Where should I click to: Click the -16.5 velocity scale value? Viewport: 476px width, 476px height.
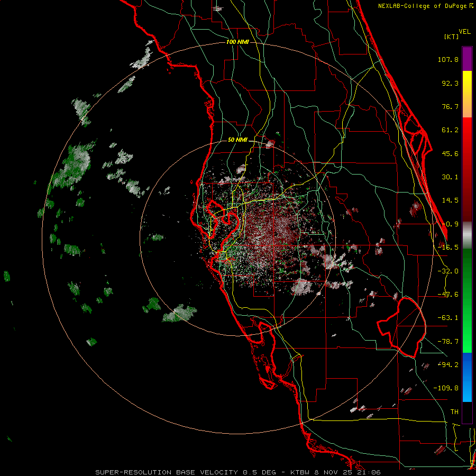448,248
